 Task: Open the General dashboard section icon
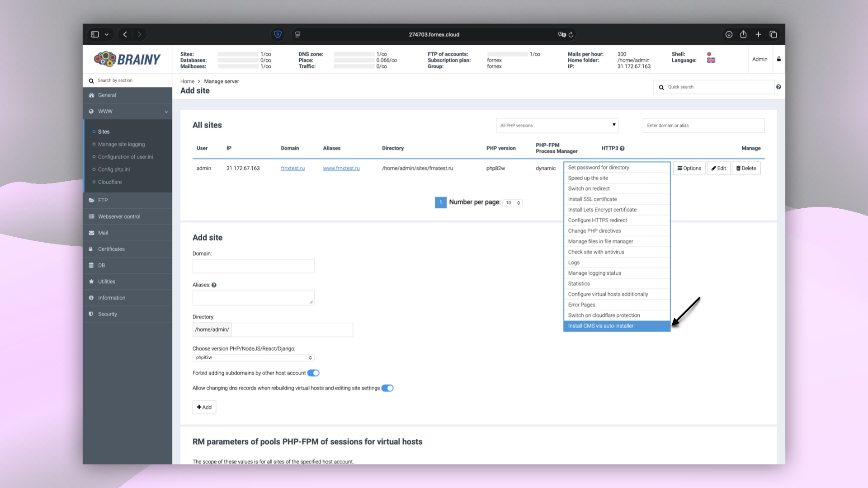tap(92, 95)
